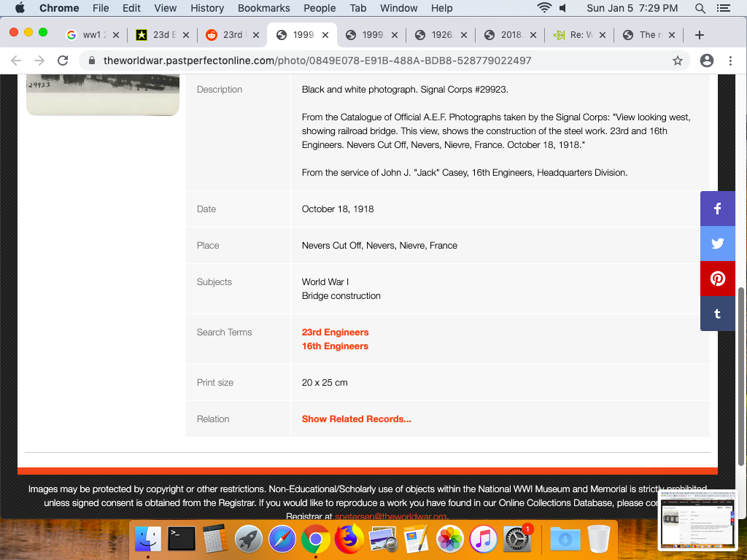Viewport: 747px width, 560px height.
Task: Open the bridge photograph thumbnail
Action: point(102,95)
